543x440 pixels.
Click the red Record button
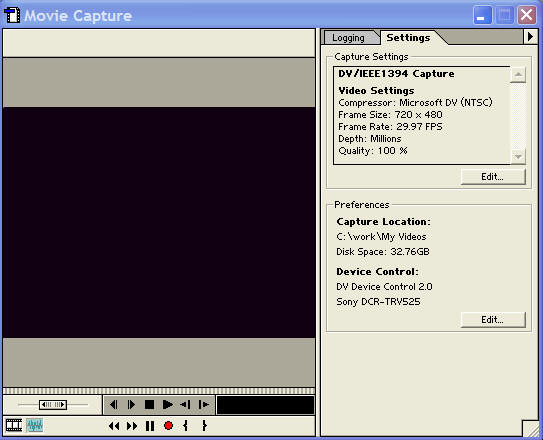[168, 425]
